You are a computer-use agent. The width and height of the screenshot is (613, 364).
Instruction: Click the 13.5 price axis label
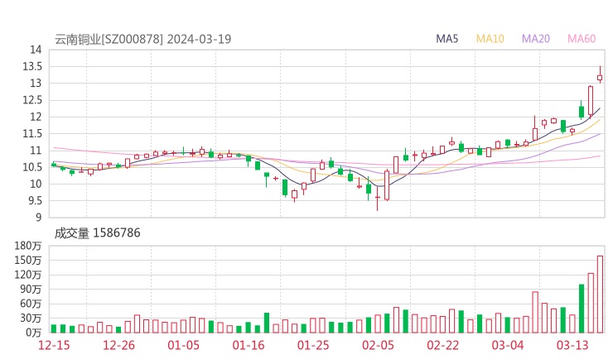coord(32,66)
